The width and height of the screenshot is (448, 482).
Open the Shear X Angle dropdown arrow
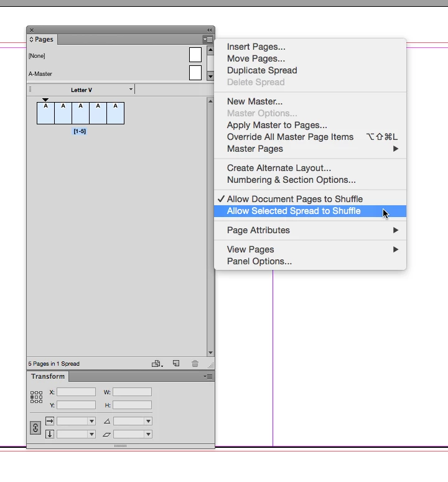tap(148, 434)
